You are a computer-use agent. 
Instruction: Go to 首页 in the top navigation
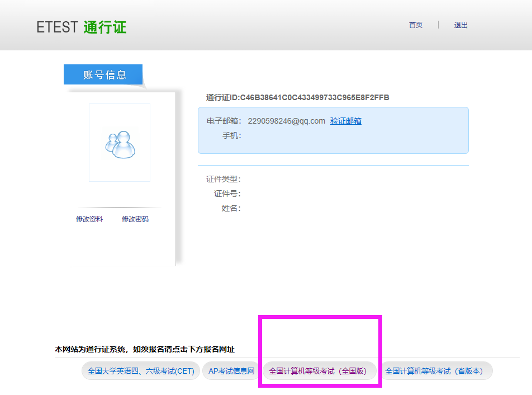click(415, 25)
